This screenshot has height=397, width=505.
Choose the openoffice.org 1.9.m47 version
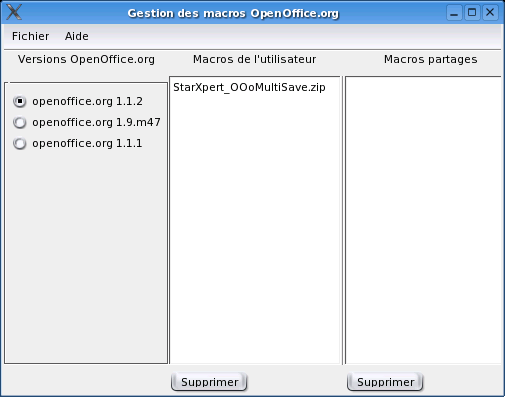point(20,122)
